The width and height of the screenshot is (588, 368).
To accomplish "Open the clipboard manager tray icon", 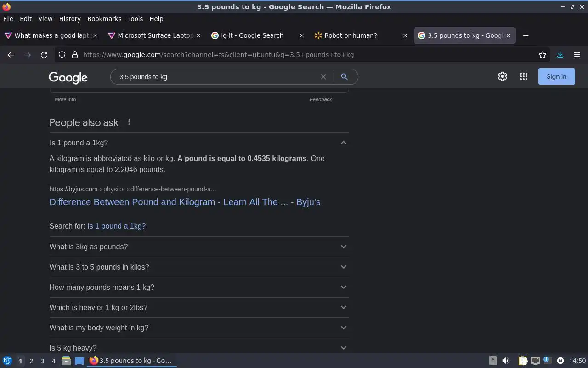I will point(523,361).
